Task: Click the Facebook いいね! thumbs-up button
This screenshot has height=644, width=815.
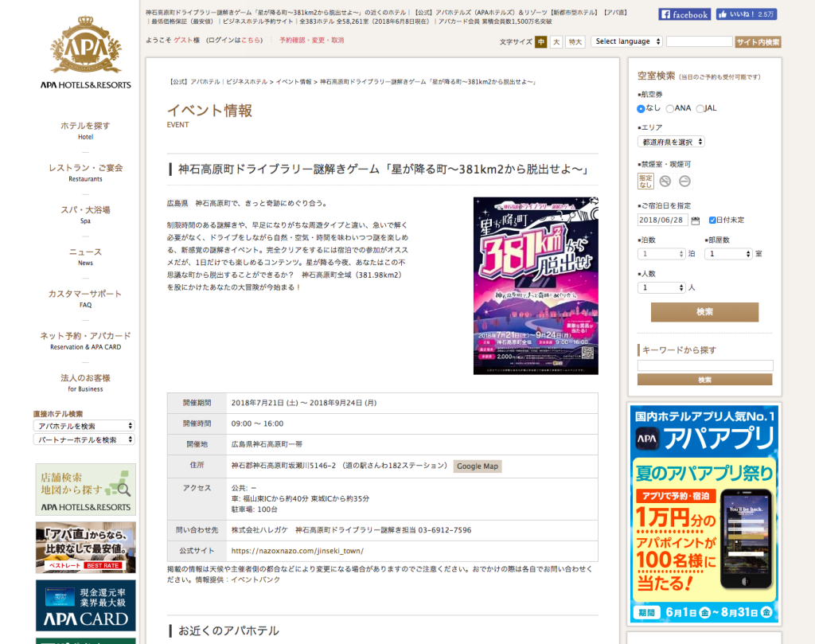Action: tap(746, 14)
